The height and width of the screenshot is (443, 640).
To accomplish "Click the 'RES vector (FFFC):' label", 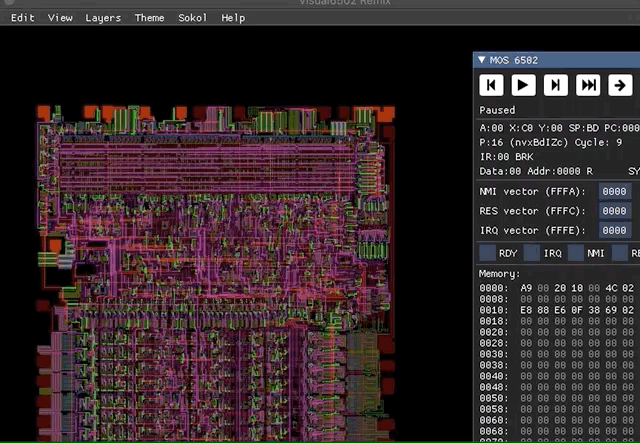I will pyautogui.click(x=533, y=211).
